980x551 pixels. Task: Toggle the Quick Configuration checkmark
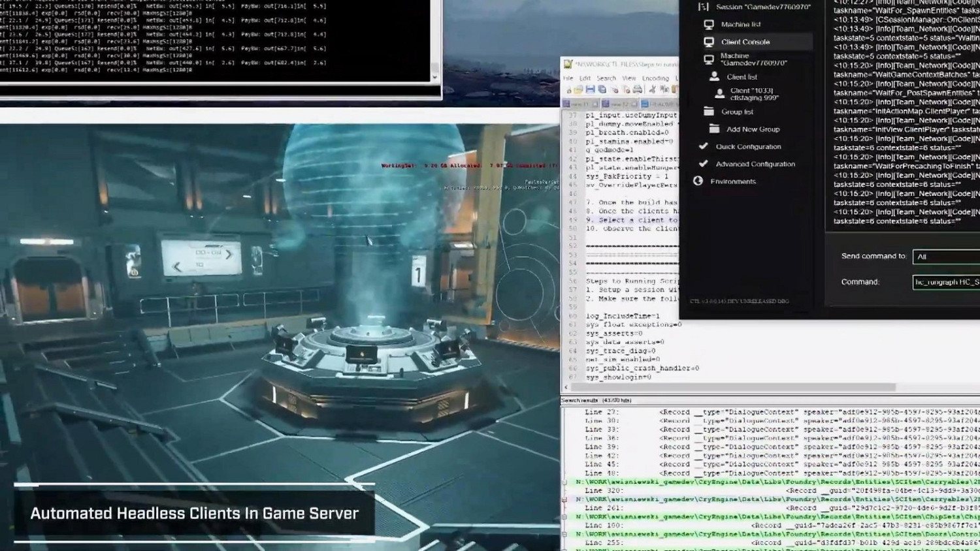click(x=703, y=146)
